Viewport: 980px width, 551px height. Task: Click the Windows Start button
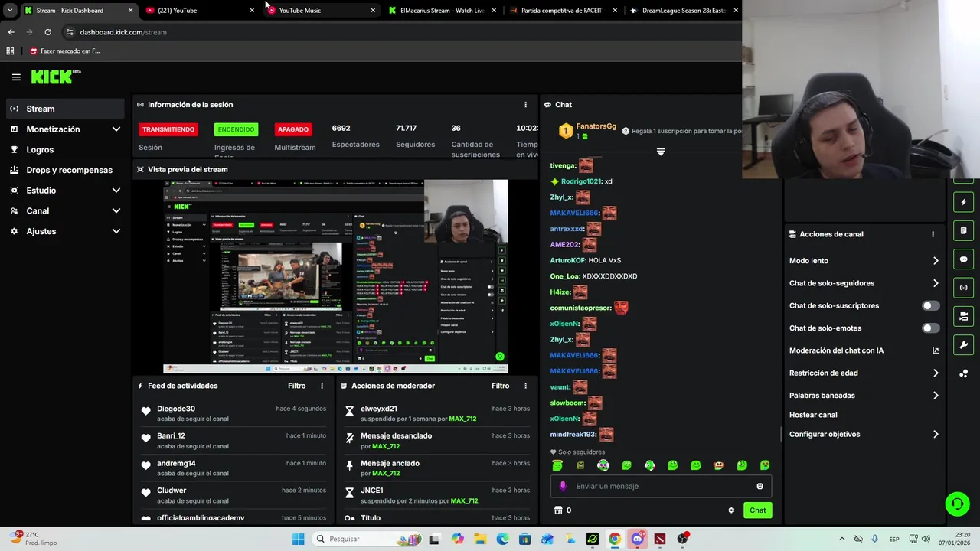click(x=298, y=539)
